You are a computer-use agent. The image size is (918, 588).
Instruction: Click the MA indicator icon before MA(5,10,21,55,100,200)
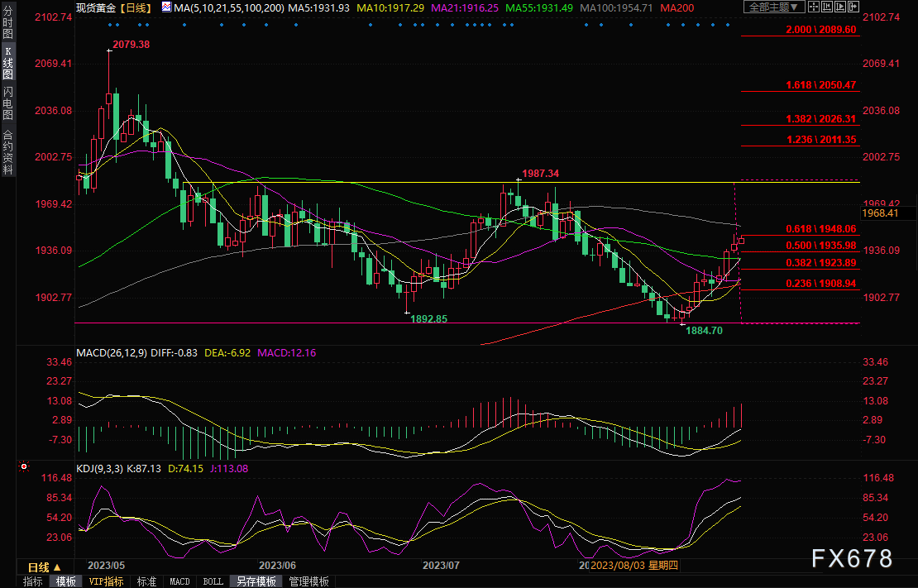pos(166,7)
